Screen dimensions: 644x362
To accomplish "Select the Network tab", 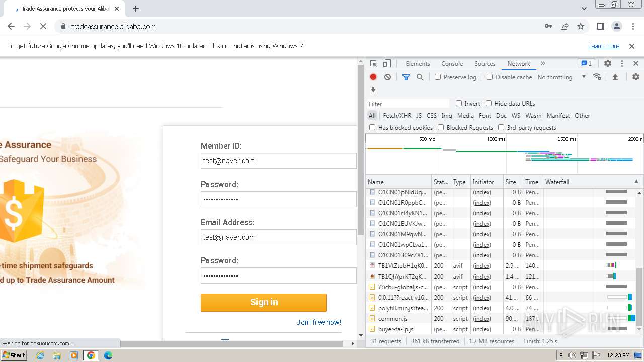I will coord(519,64).
